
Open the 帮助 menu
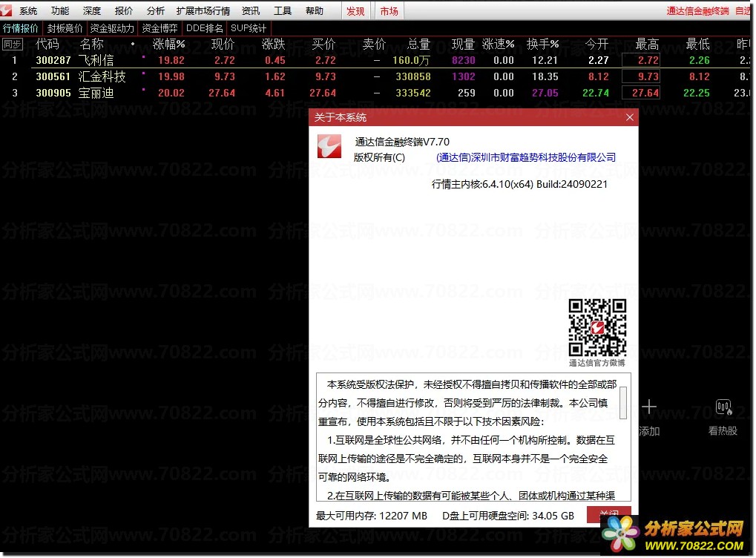pos(315,10)
